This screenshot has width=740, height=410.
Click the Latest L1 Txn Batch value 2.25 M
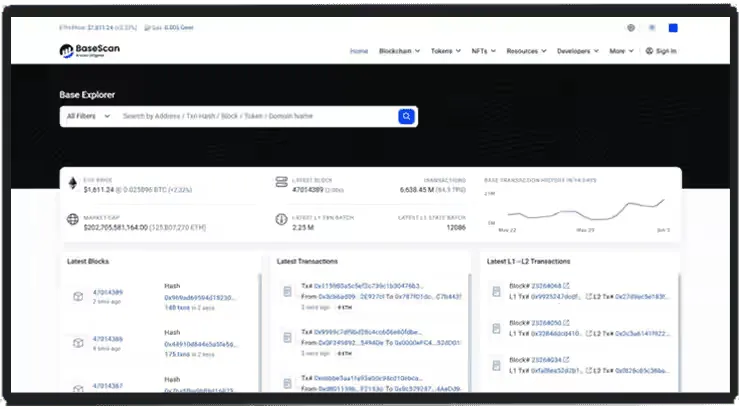(x=303, y=227)
